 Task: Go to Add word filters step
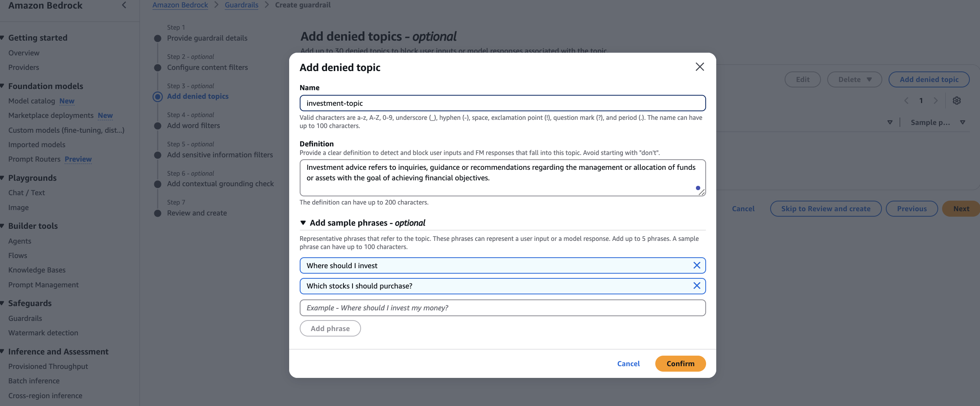coord(193,125)
